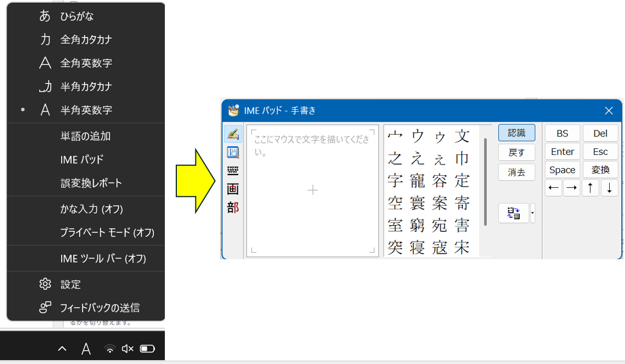Click the candidate view switch icon button

[513, 213]
